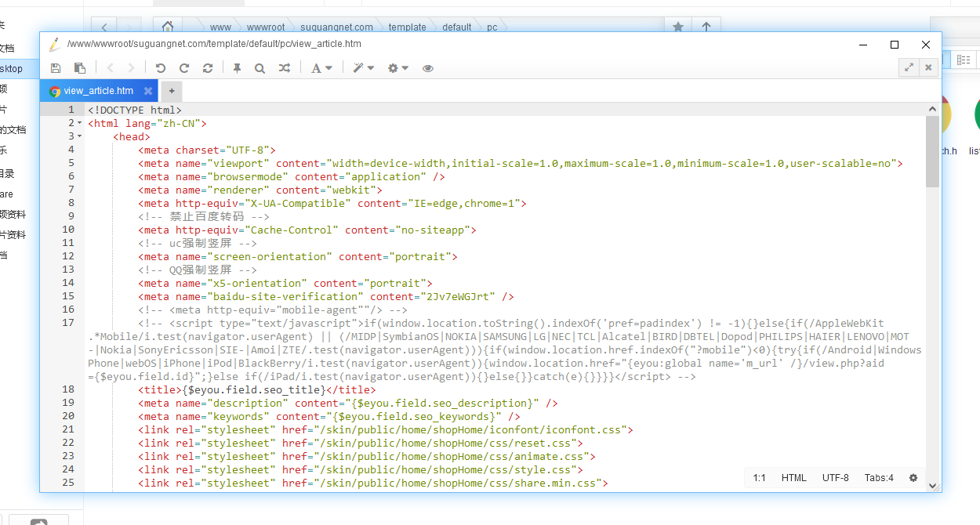Image resolution: width=980 pixels, height=525 pixels.
Task: Open the status bar gear settings
Action: pyautogui.click(x=913, y=477)
